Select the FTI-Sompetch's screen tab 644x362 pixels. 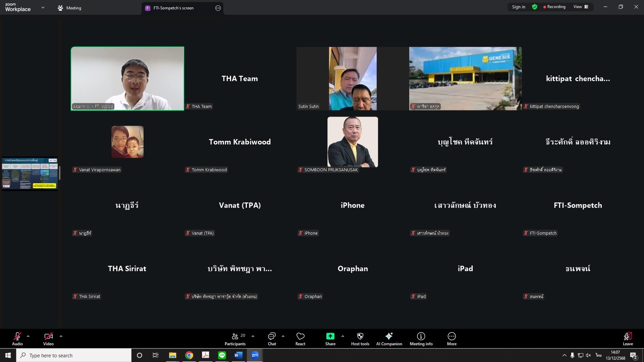[x=173, y=8]
